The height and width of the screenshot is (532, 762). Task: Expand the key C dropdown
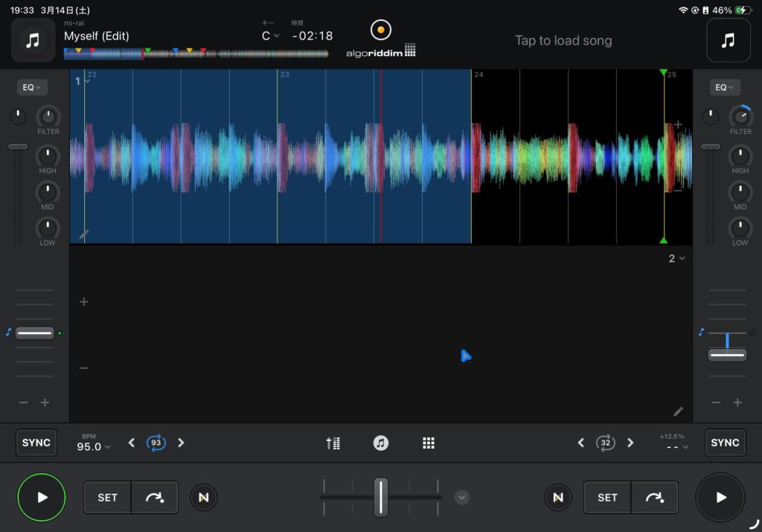(270, 36)
